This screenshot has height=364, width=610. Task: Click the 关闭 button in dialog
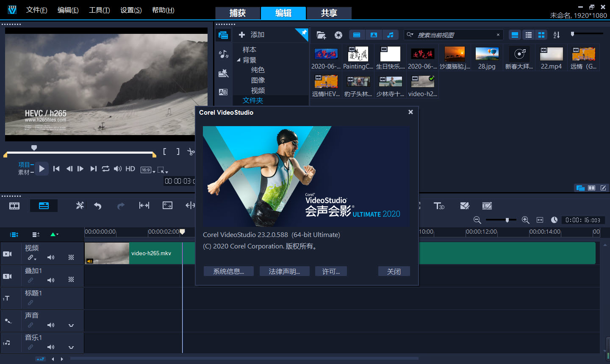394,271
